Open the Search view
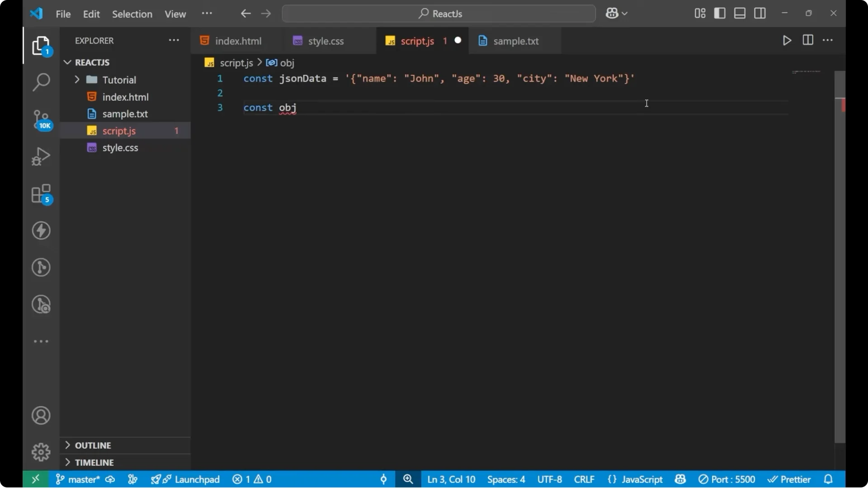 (x=41, y=82)
